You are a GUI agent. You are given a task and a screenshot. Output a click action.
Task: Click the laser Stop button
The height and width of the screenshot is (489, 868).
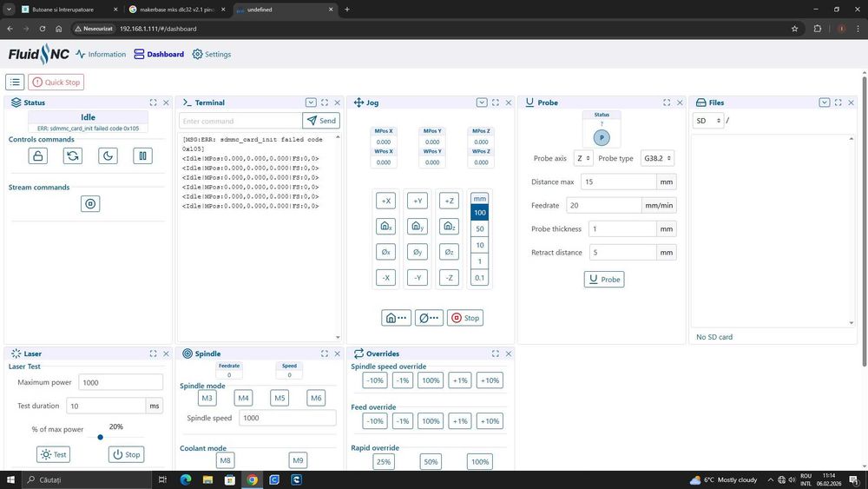point(126,454)
